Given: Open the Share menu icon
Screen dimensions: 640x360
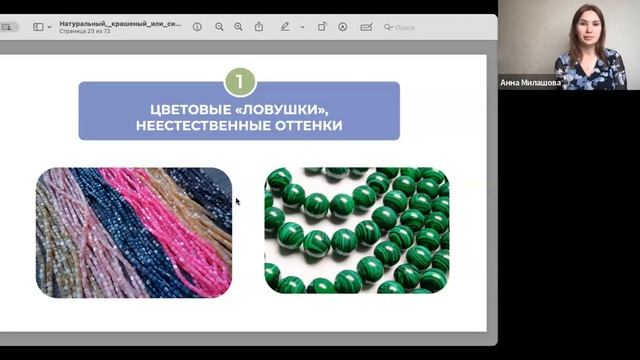Looking at the screenshot, I should pos(259,27).
